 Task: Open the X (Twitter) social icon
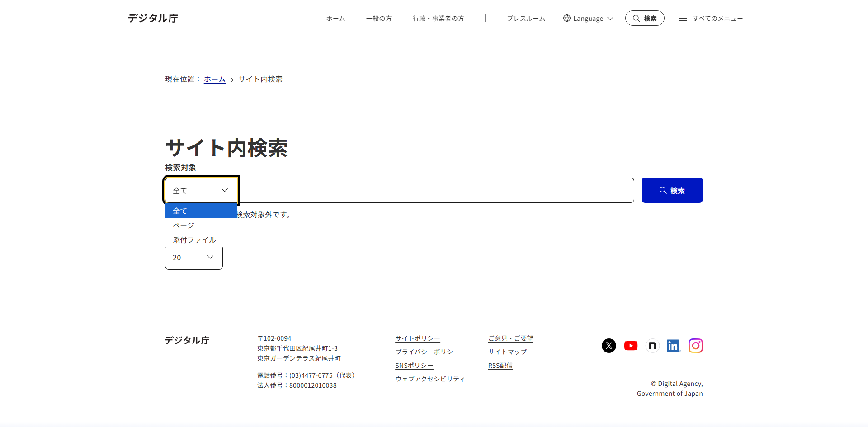[609, 346]
